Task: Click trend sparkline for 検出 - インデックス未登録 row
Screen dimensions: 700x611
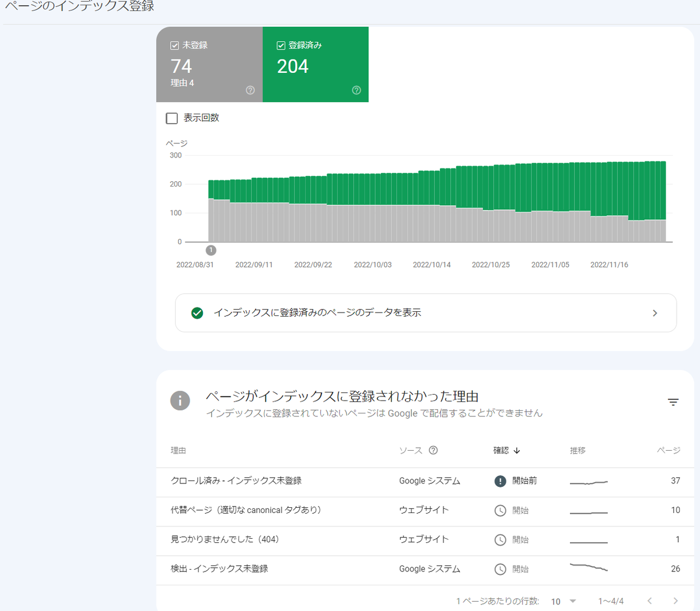Action: (589, 567)
